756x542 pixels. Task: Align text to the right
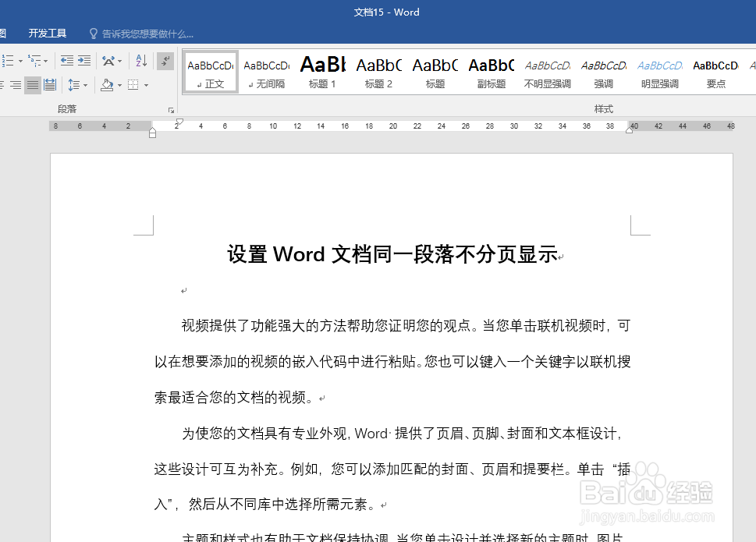pyautogui.click(x=16, y=85)
